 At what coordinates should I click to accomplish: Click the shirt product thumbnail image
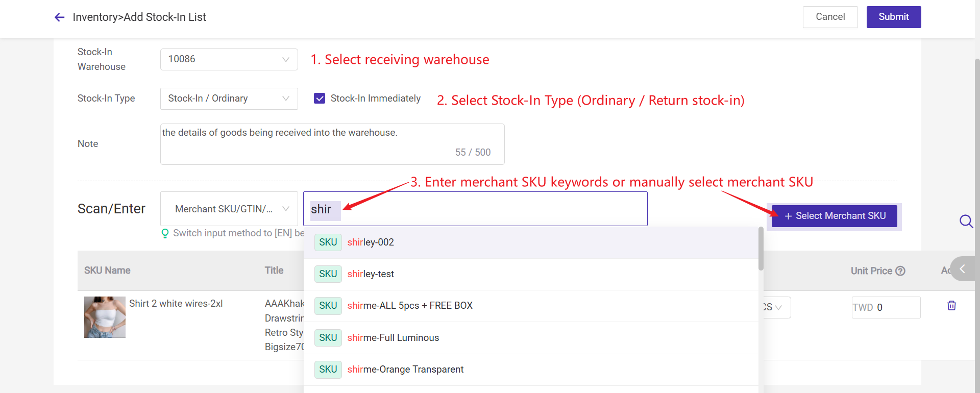click(105, 317)
